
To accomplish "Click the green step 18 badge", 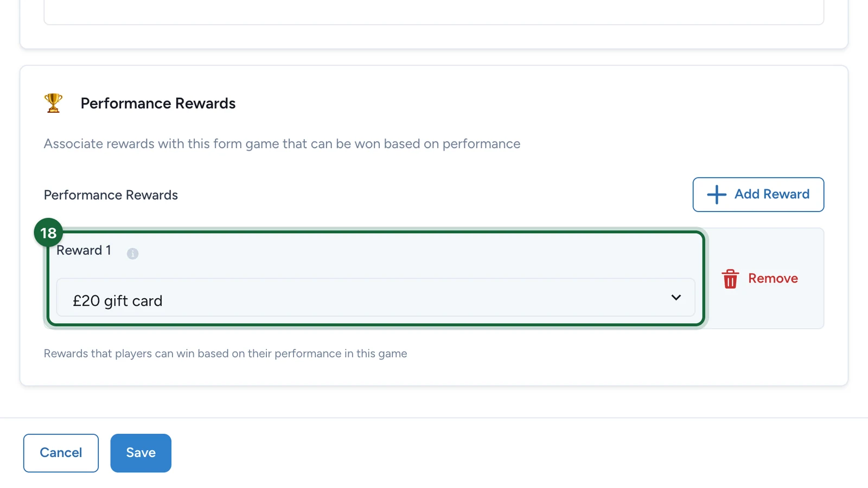I will [48, 233].
